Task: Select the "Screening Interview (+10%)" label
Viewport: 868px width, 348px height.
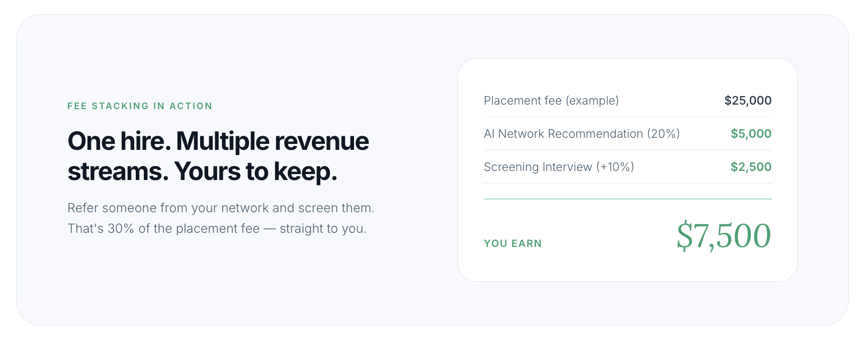Action: pos(559,167)
